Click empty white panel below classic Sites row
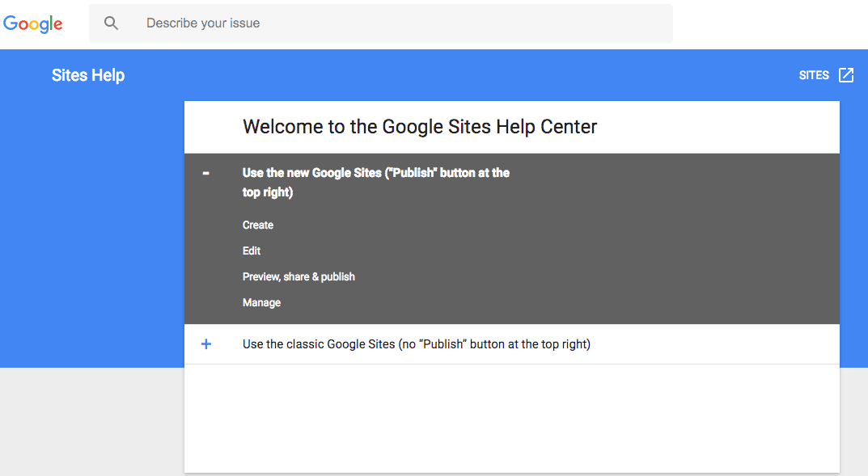 point(511,418)
